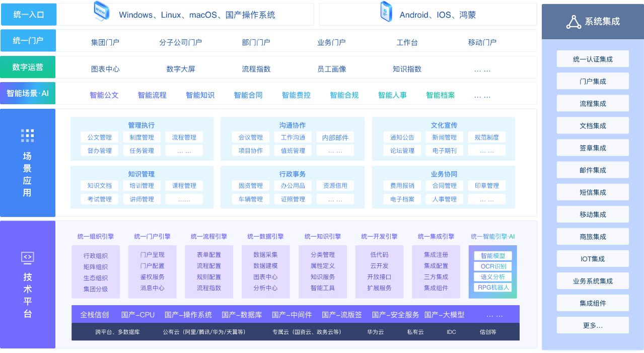Click 华为云 in the dark bottom bar
The width and height of the screenshot is (644, 353).
tap(376, 332)
